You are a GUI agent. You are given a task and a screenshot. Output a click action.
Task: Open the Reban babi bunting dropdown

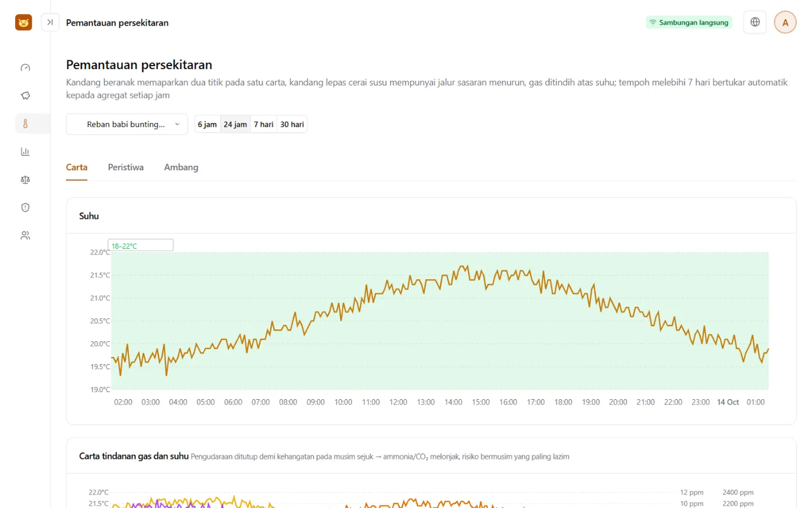point(127,124)
